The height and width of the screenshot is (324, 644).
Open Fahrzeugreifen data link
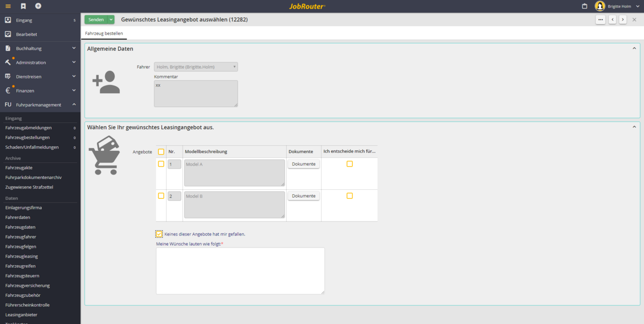tap(21, 266)
